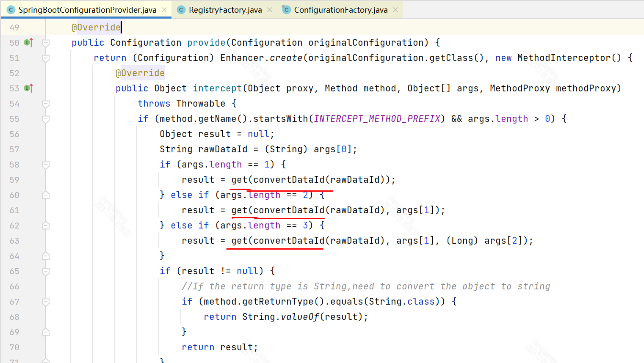Close the RegistryFactory.java tab
This screenshot has height=363, width=644.
pyautogui.click(x=270, y=10)
